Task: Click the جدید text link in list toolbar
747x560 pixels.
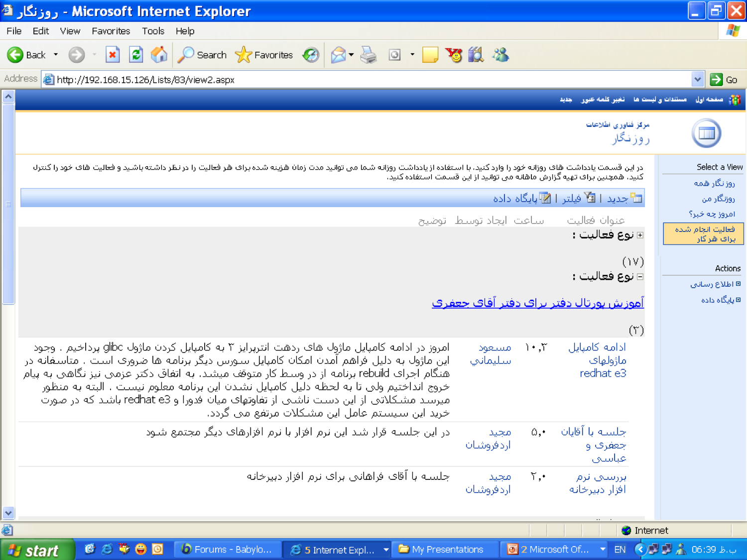Action: pos(618,198)
